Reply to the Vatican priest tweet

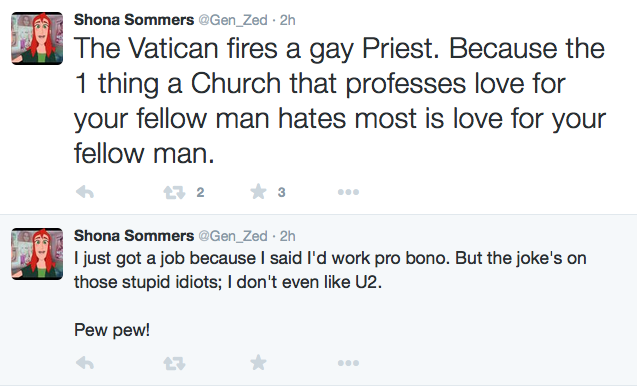[85, 192]
